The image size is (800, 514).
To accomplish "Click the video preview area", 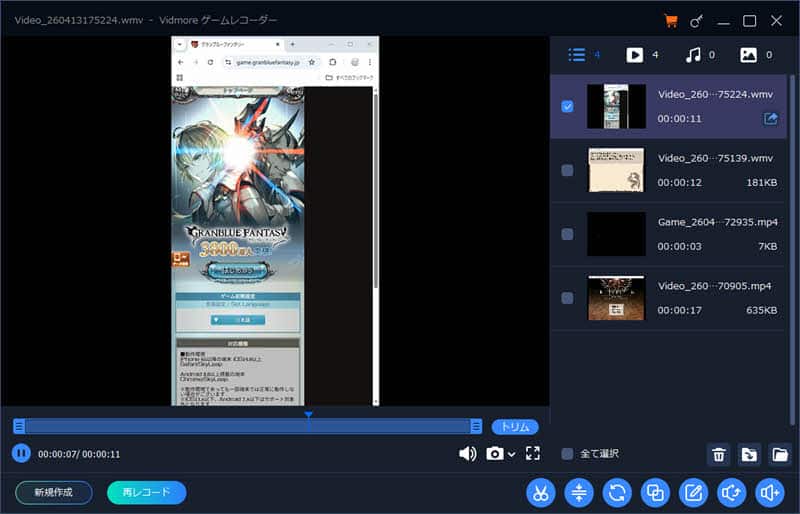I will (x=275, y=221).
